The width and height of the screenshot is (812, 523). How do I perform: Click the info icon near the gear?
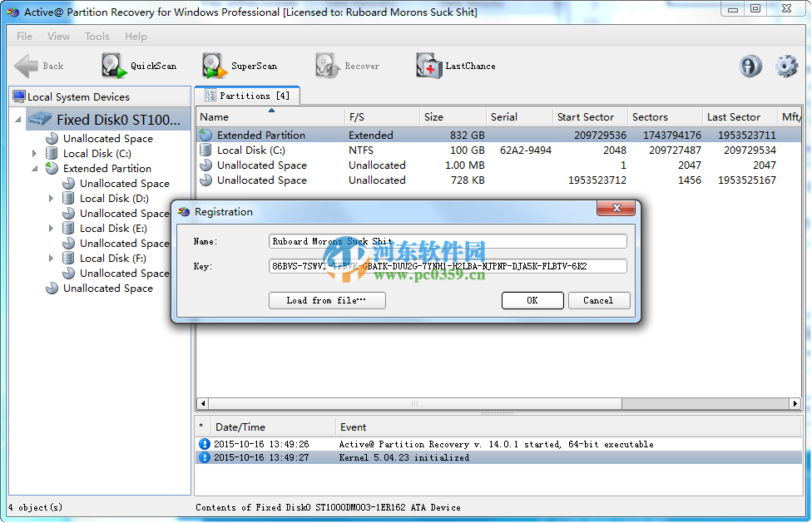coord(750,66)
